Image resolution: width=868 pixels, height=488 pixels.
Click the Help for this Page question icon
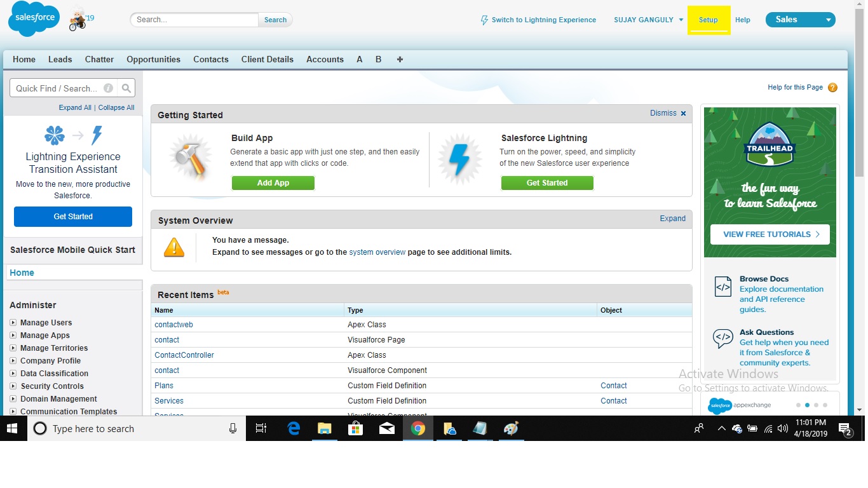point(832,88)
